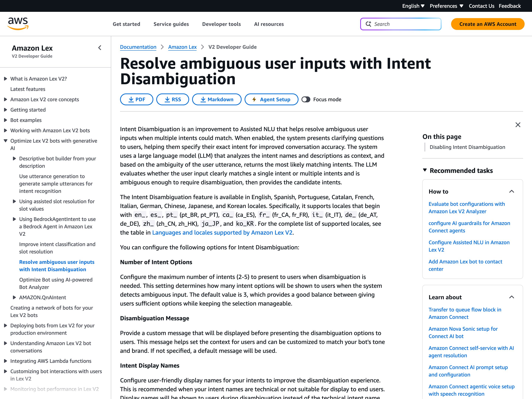This screenshot has width=532, height=399.
Task: Expand Working with Amazon Lex V2 bots arrow
Action: tap(6, 130)
